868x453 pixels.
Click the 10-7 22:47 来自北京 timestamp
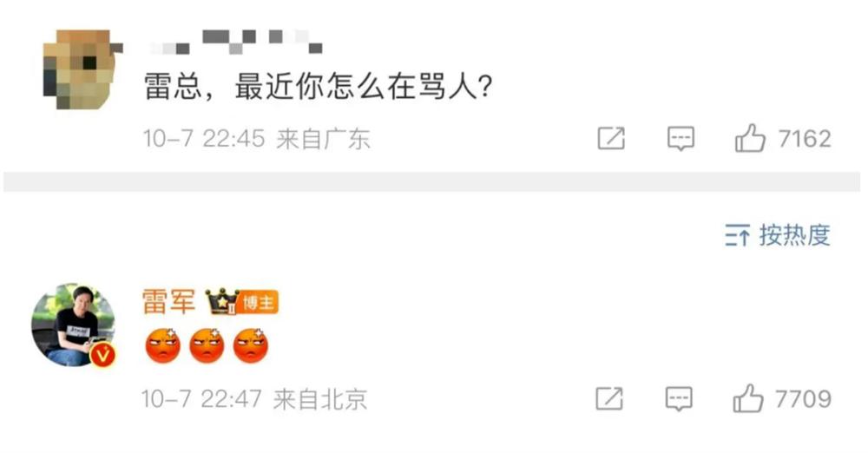click(x=254, y=398)
